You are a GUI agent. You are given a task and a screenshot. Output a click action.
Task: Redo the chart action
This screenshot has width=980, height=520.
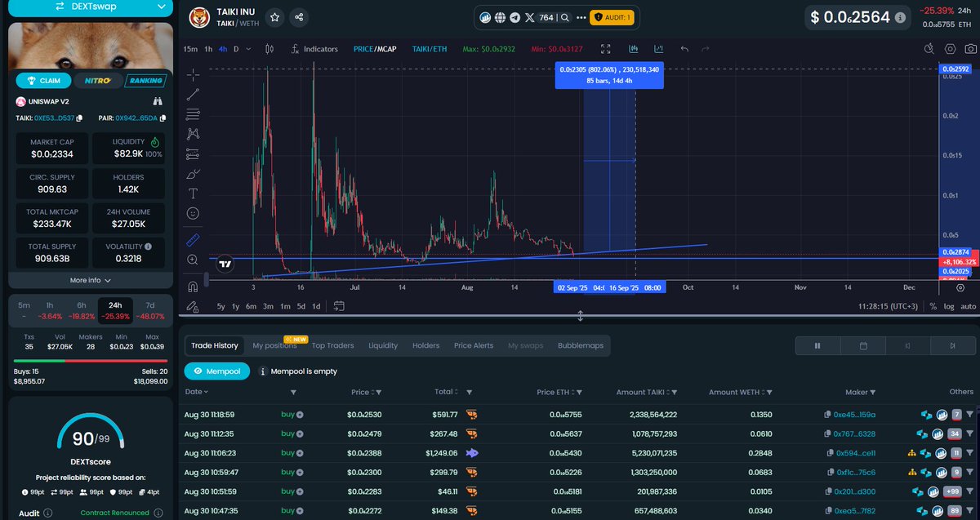pos(707,49)
